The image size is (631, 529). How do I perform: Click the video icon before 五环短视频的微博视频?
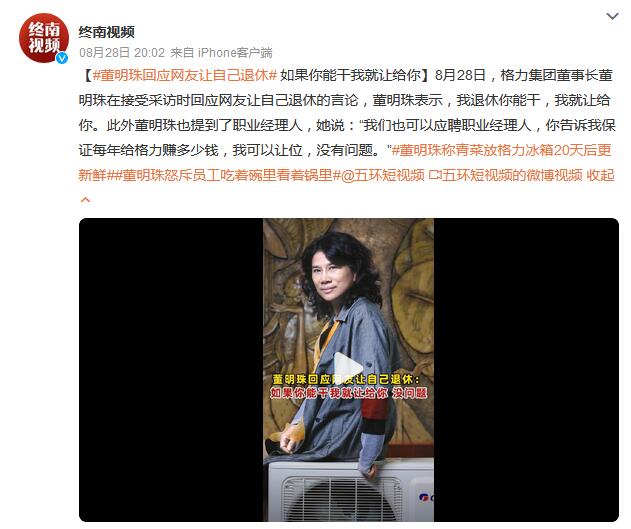pos(434,175)
